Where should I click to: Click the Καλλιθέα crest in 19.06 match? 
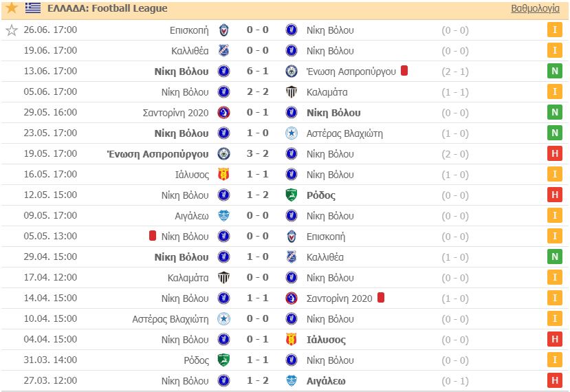[223, 50]
